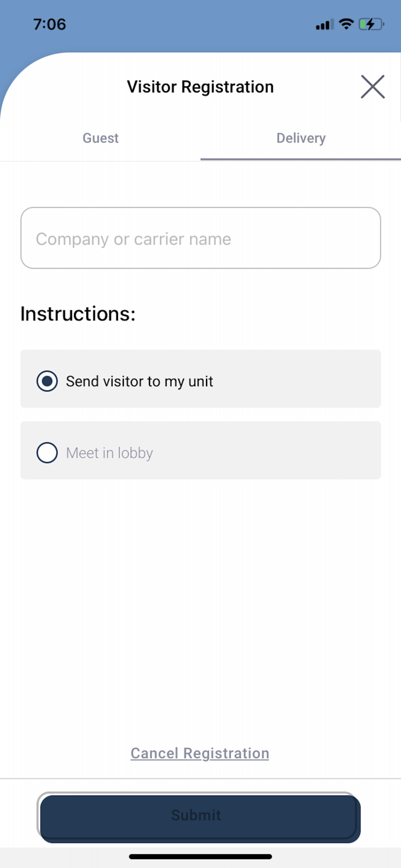Focus the Company or carrier name field
The height and width of the screenshot is (868, 401).
click(200, 238)
